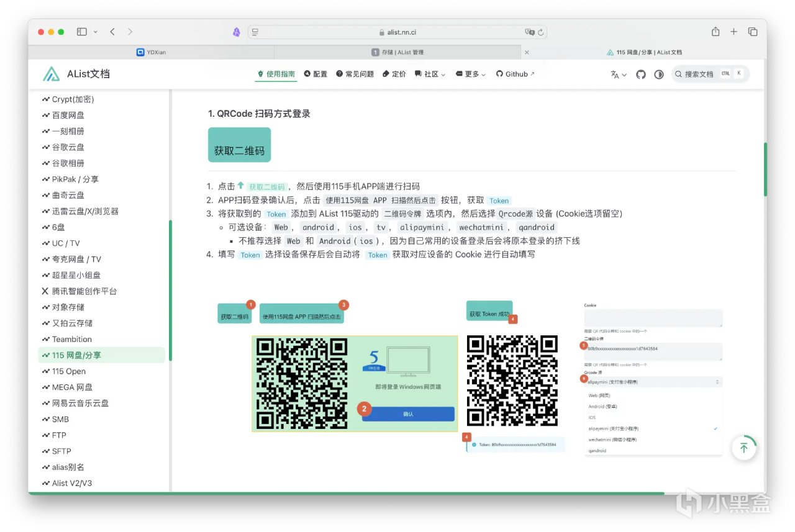Follow the Github external link in the navbar
The height and width of the screenshot is (532, 795).
coord(515,74)
